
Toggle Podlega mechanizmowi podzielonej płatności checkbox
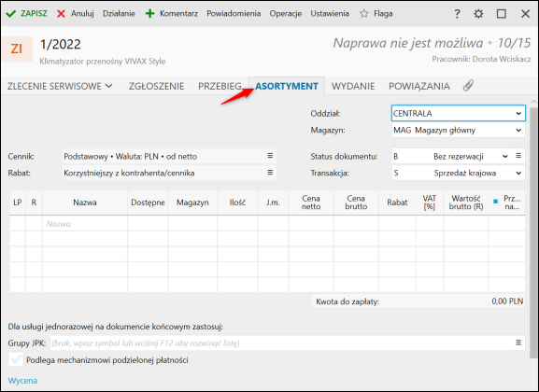click(16, 359)
